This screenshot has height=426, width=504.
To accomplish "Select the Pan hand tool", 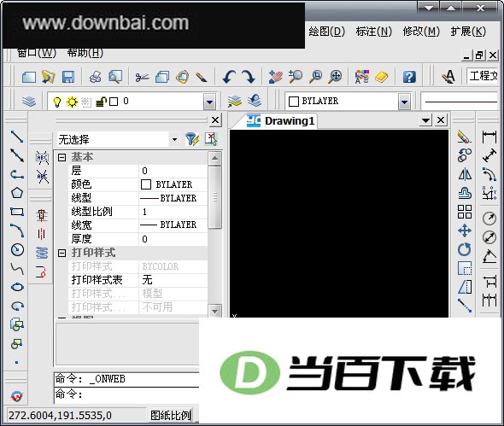I will pyautogui.click(x=275, y=77).
